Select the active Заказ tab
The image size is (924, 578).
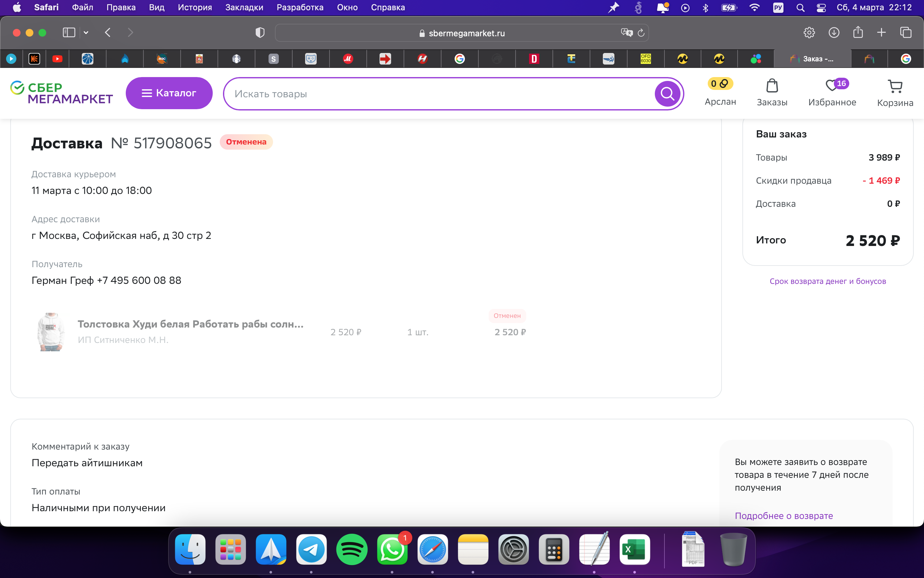click(812, 59)
